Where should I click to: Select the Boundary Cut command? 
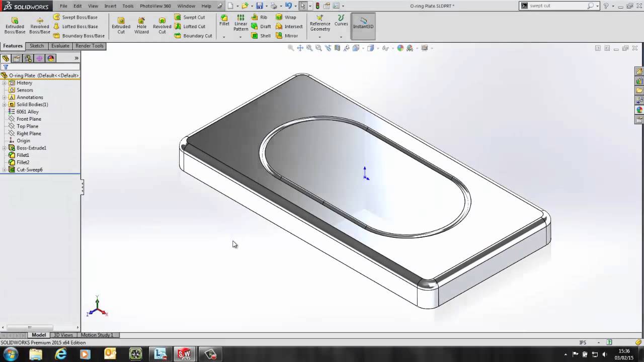(x=193, y=36)
